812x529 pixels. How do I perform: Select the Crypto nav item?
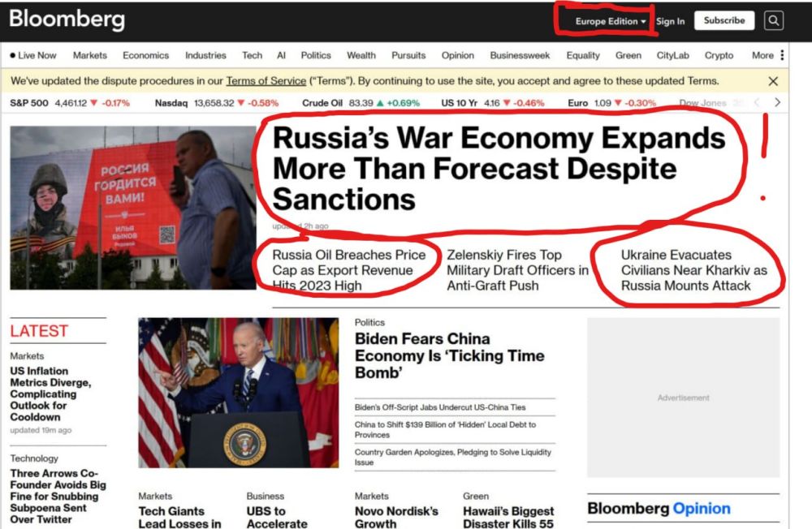click(719, 55)
